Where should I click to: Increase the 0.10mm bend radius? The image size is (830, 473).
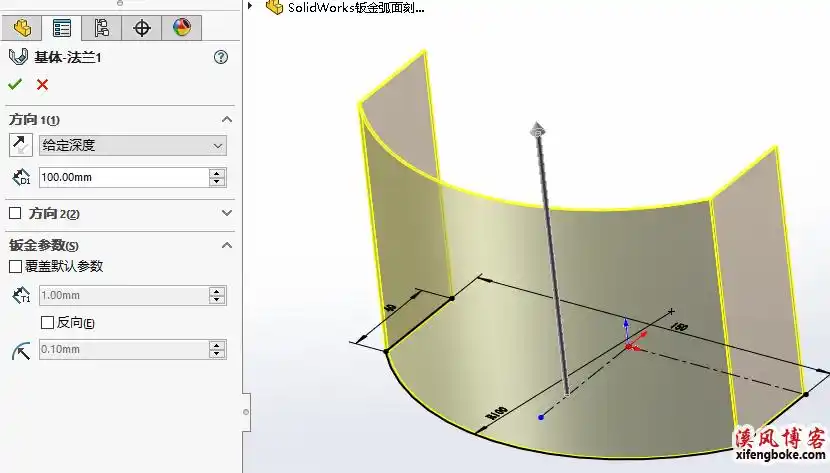click(x=217, y=345)
